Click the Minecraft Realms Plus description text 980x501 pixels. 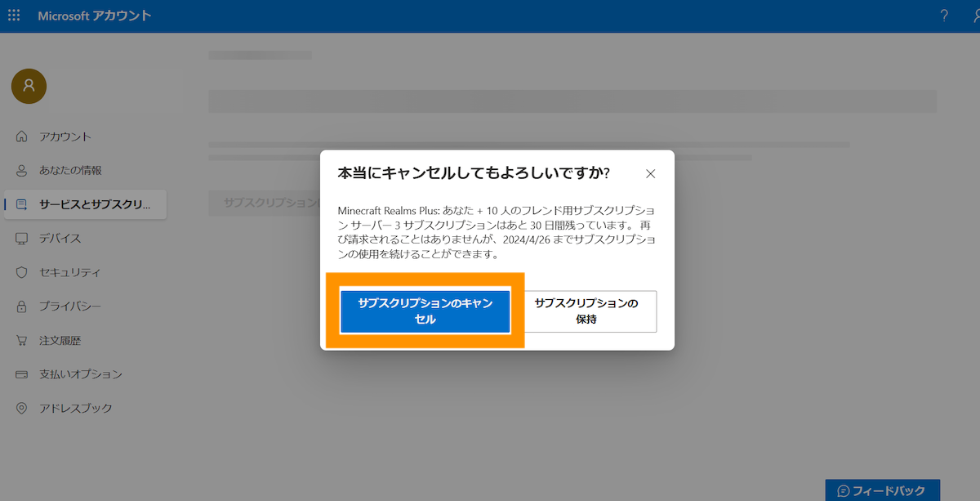pyautogui.click(x=497, y=232)
